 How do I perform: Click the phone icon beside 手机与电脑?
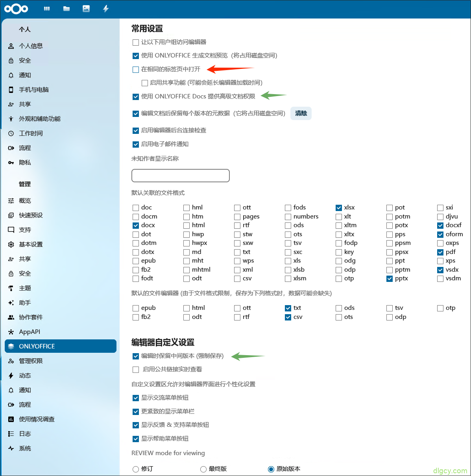(x=11, y=90)
